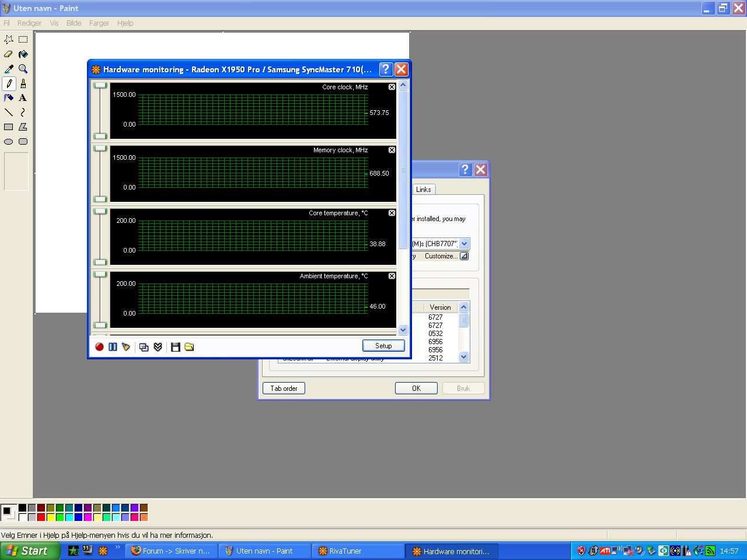Image resolution: width=747 pixels, height=560 pixels.
Task: Pick the black color swatch in Paint palette
Action: [x=22, y=508]
